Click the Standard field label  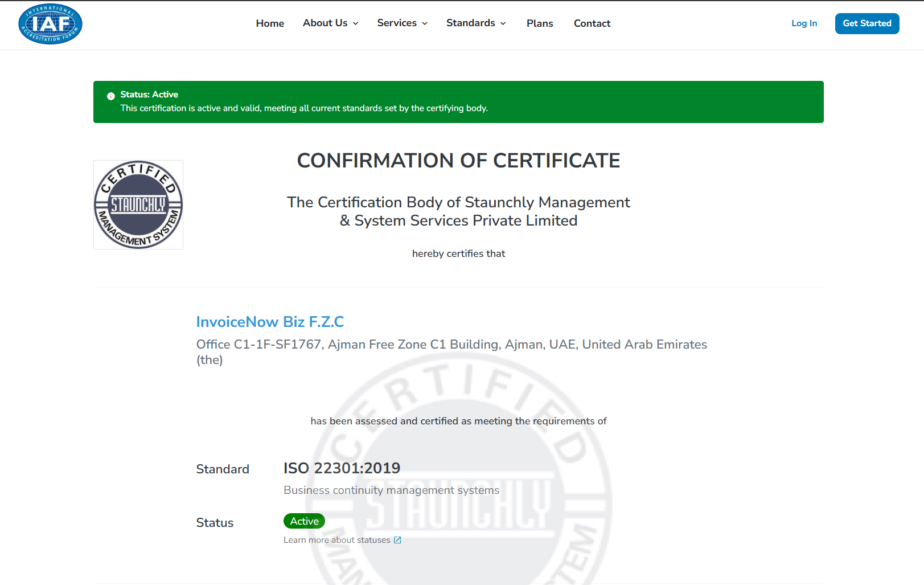(x=223, y=469)
